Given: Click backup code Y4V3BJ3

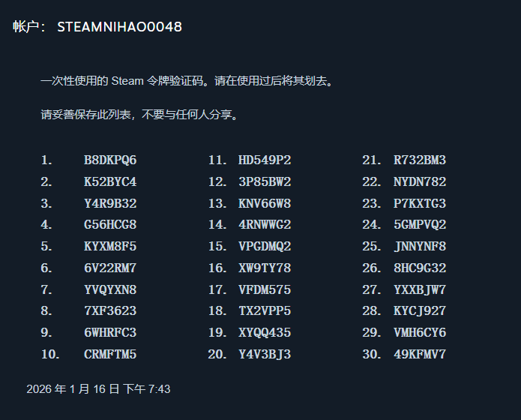Looking at the screenshot, I should click(x=265, y=354).
